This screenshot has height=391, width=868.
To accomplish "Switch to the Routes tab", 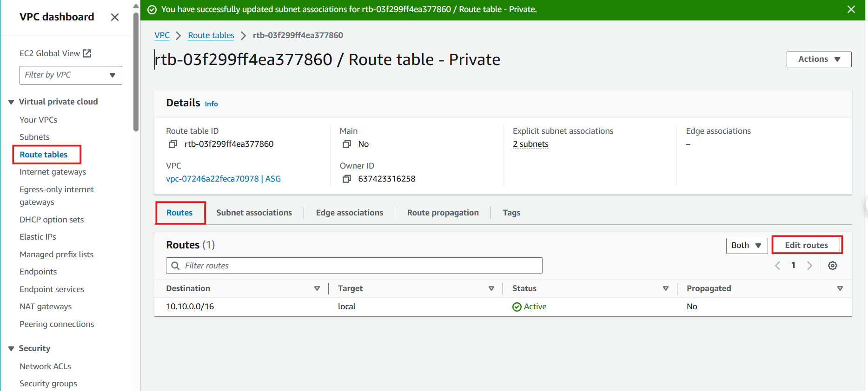I will [x=179, y=213].
